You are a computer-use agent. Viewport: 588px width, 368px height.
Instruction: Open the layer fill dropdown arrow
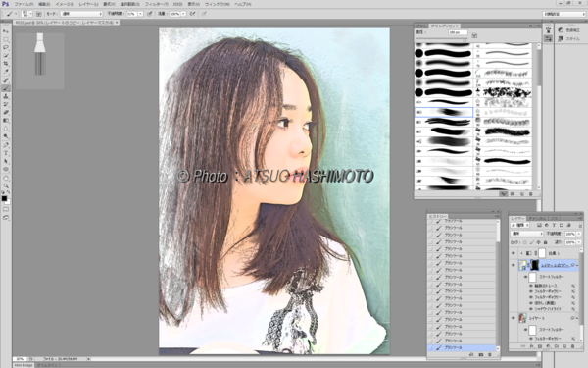(x=578, y=242)
